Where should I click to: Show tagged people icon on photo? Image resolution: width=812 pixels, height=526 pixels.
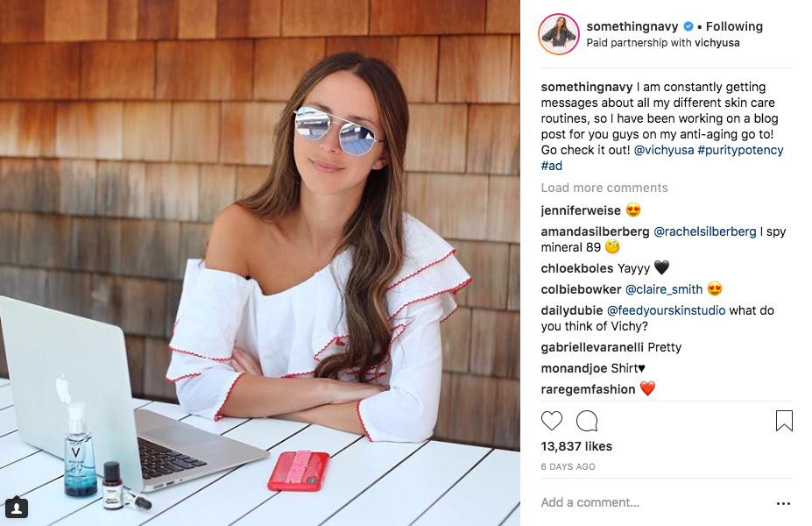tap(17, 507)
